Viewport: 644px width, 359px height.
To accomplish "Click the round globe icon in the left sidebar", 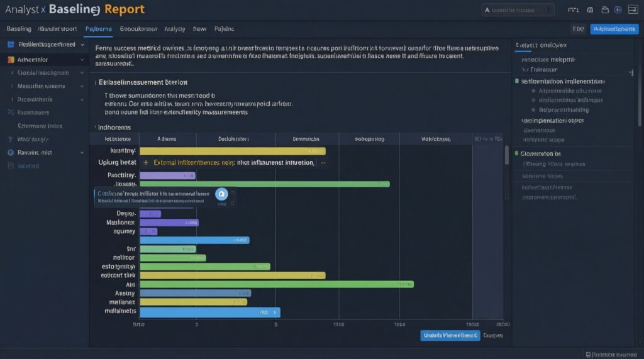I will tap(10, 153).
